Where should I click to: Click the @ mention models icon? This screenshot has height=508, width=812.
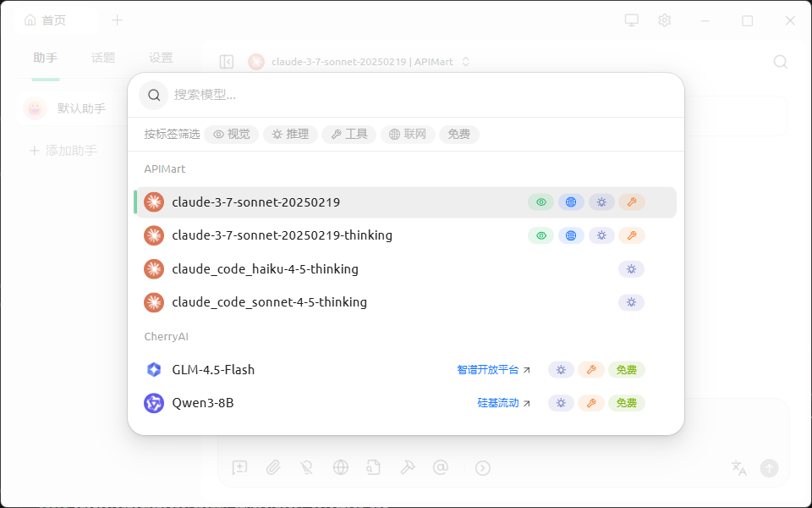coord(440,467)
